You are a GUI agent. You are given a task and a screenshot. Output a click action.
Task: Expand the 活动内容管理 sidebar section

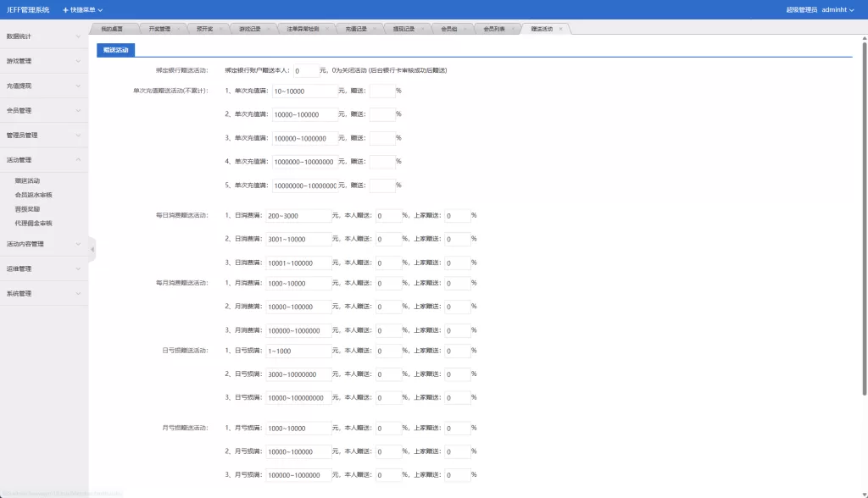coord(44,244)
